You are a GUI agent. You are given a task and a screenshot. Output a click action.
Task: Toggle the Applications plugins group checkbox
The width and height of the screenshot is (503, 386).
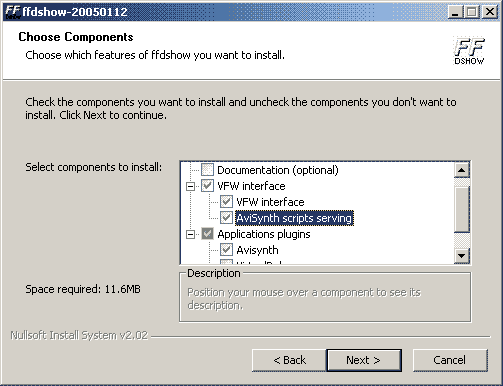click(207, 234)
